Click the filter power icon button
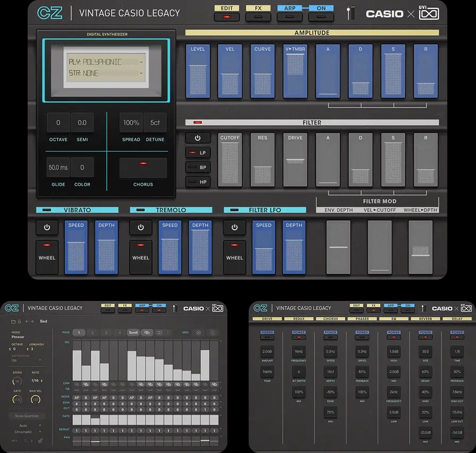Screen dimensions: 476x453 (198, 138)
